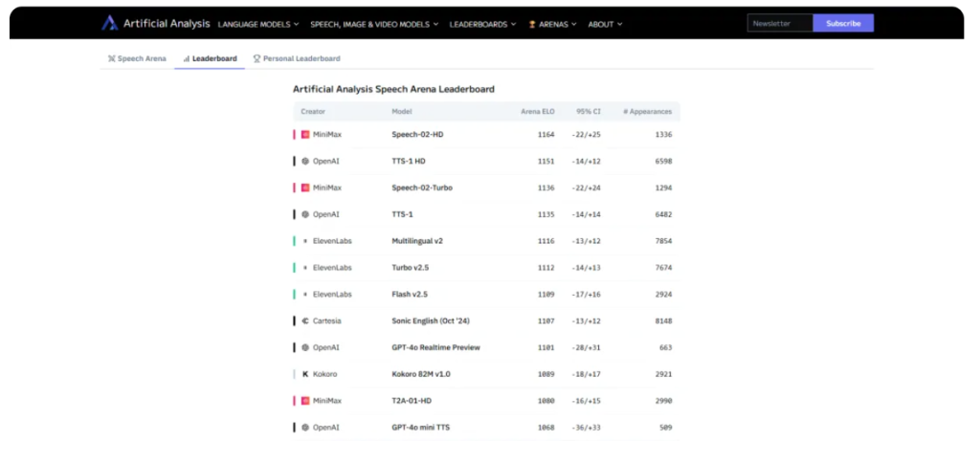Click OpenAI logo in the TTS-1 row
Viewport: 980px width, 464px height.
(x=305, y=214)
